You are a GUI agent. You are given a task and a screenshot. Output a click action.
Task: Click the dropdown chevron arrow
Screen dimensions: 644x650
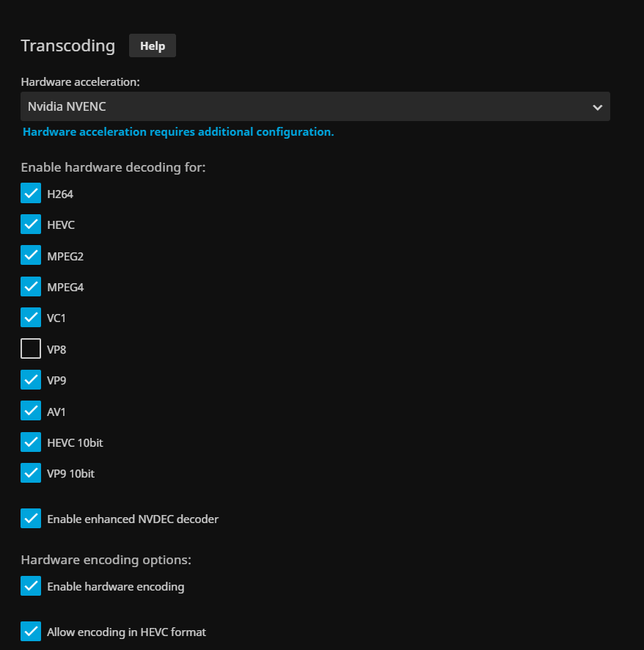tap(597, 107)
